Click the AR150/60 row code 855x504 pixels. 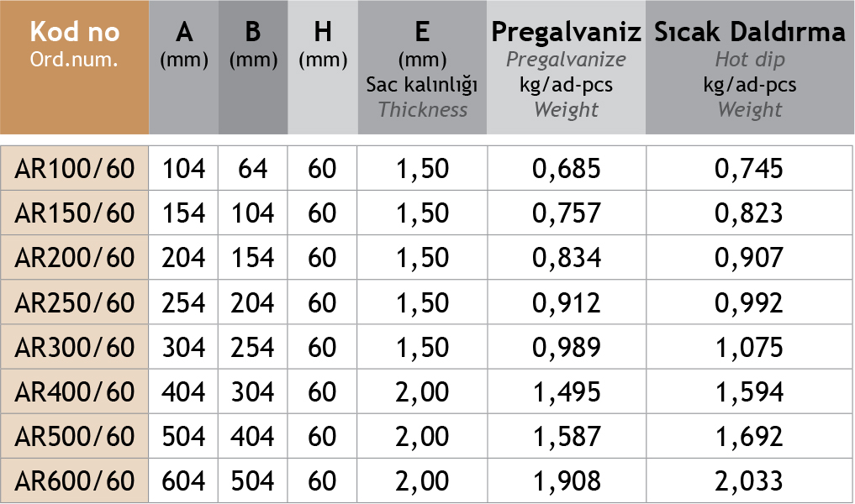click(75, 213)
